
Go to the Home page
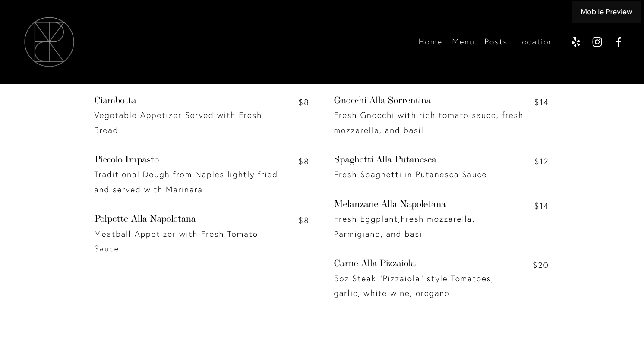[430, 42]
